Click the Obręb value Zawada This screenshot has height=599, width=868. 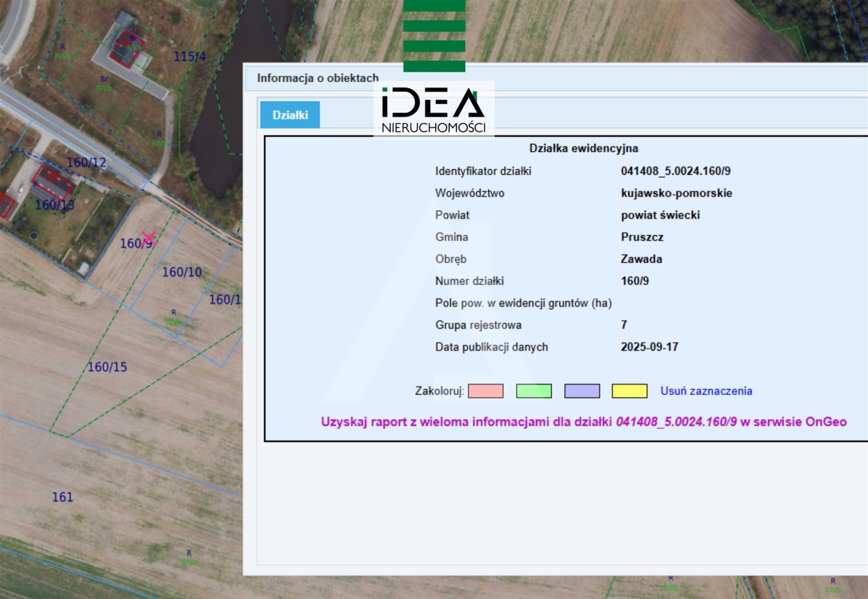(642, 259)
